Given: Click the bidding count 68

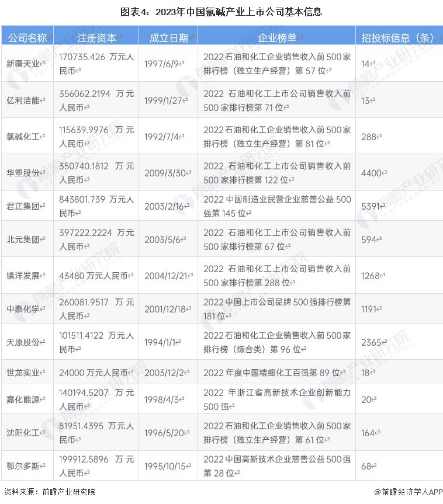Looking at the screenshot, I should pos(366,466).
